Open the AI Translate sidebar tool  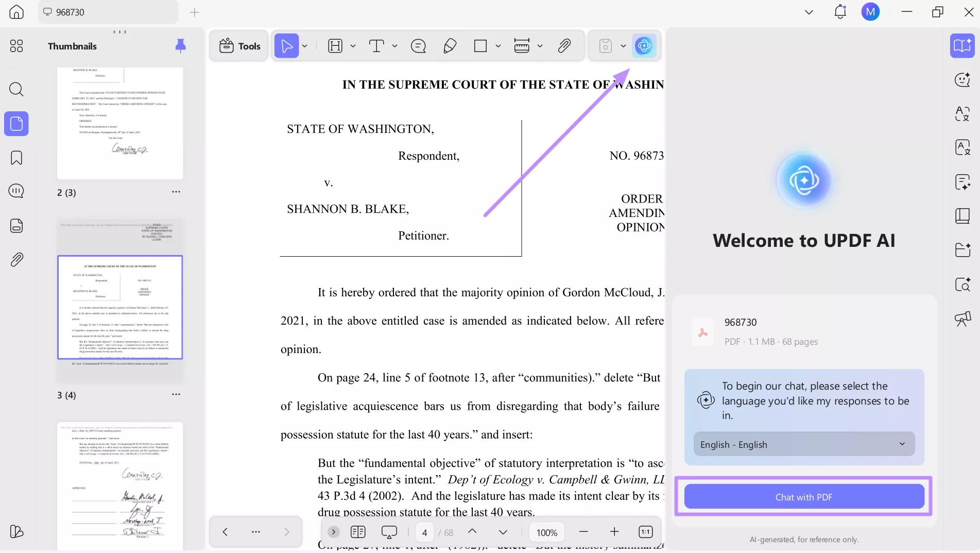click(962, 114)
